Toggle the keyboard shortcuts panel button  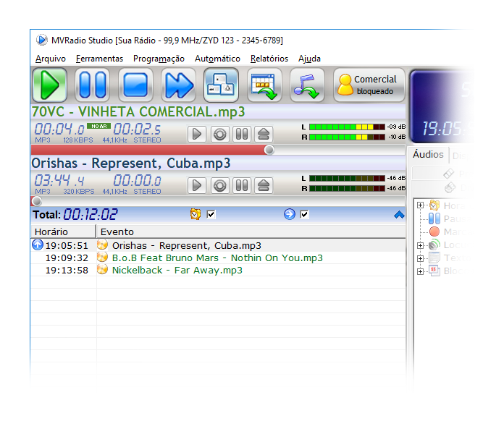(222, 85)
